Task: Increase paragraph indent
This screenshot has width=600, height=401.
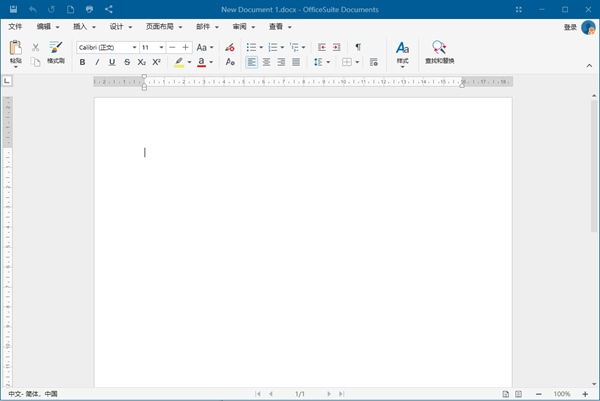Action: (336, 47)
